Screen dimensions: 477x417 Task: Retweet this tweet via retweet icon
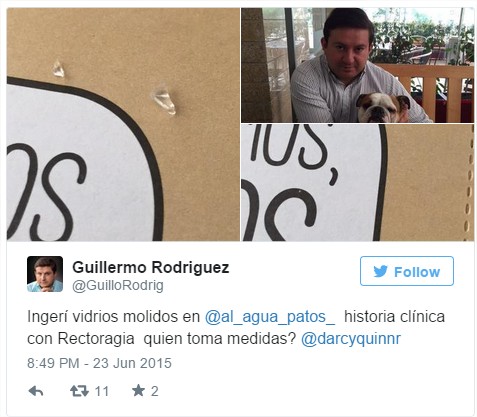[x=79, y=391]
